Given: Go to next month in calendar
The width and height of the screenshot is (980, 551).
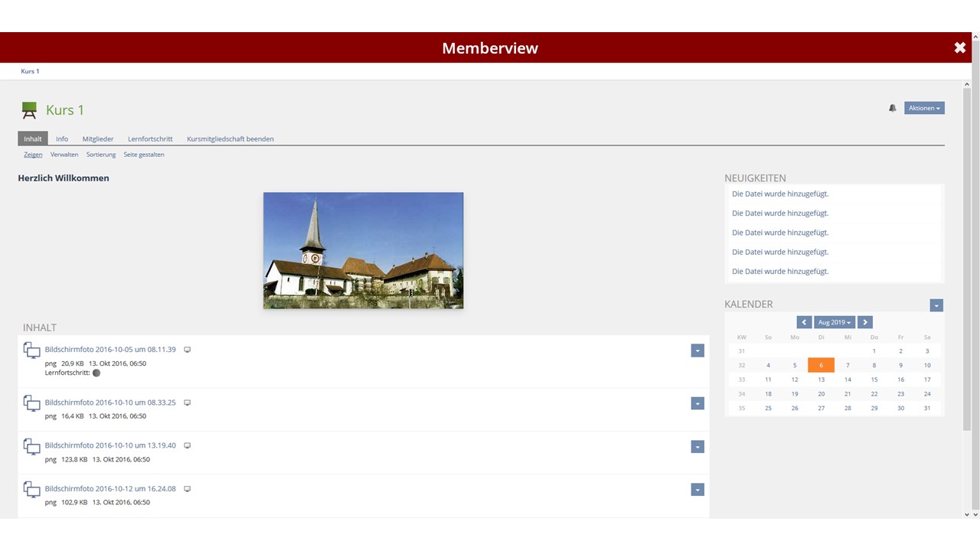Looking at the screenshot, I should coord(865,322).
